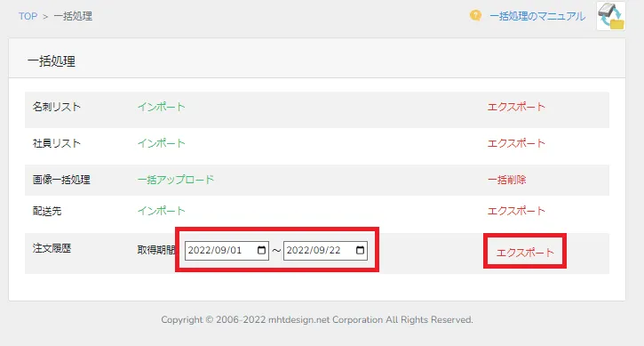
Task: Export the 注文履歴 order history
Action: pyautogui.click(x=525, y=253)
